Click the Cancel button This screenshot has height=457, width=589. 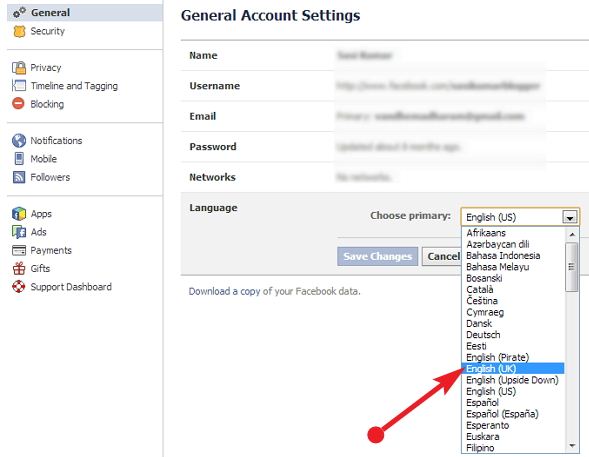coord(442,256)
